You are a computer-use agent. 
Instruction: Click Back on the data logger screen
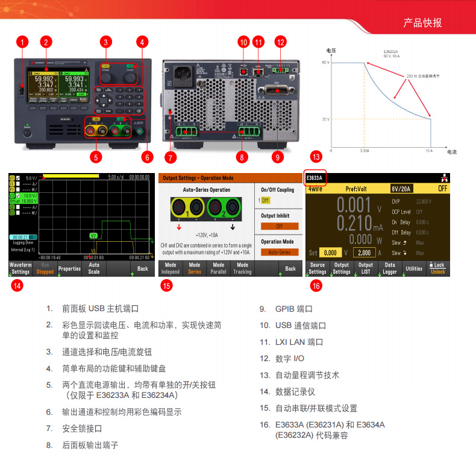pos(143,268)
